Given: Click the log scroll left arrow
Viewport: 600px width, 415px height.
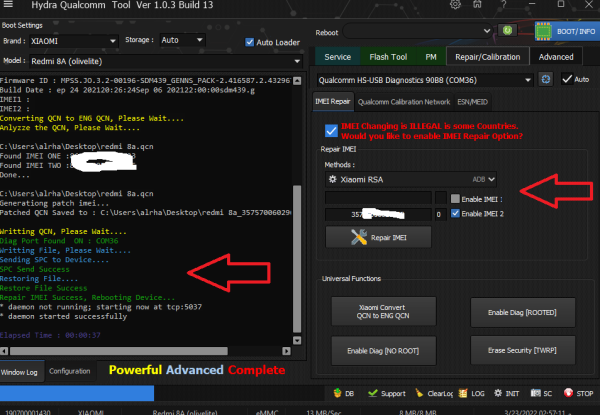Looking at the screenshot, I should coord(4,351).
